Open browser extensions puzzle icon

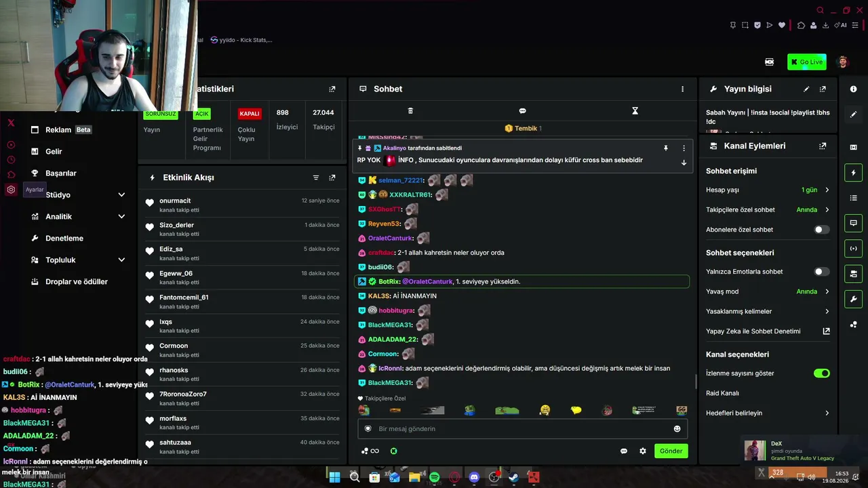(801, 26)
